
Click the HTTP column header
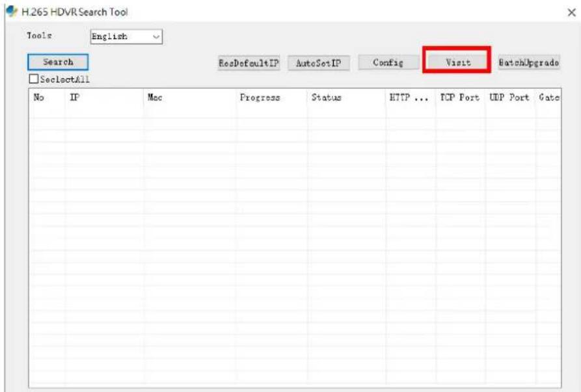coord(411,98)
